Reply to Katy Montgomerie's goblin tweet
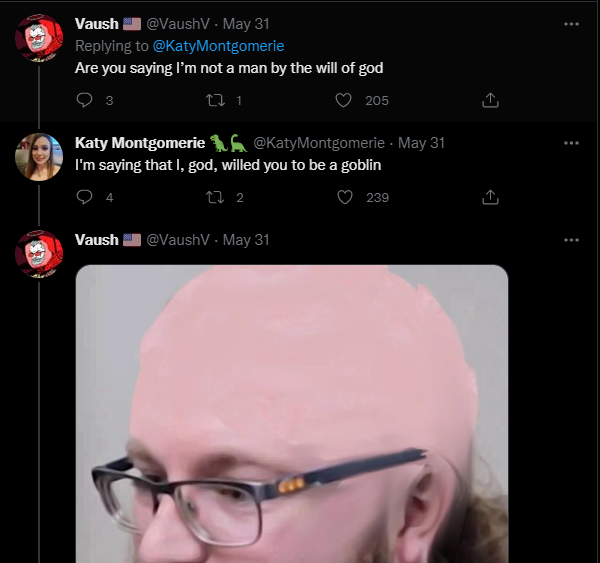600x563 pixels. [84, 197]
